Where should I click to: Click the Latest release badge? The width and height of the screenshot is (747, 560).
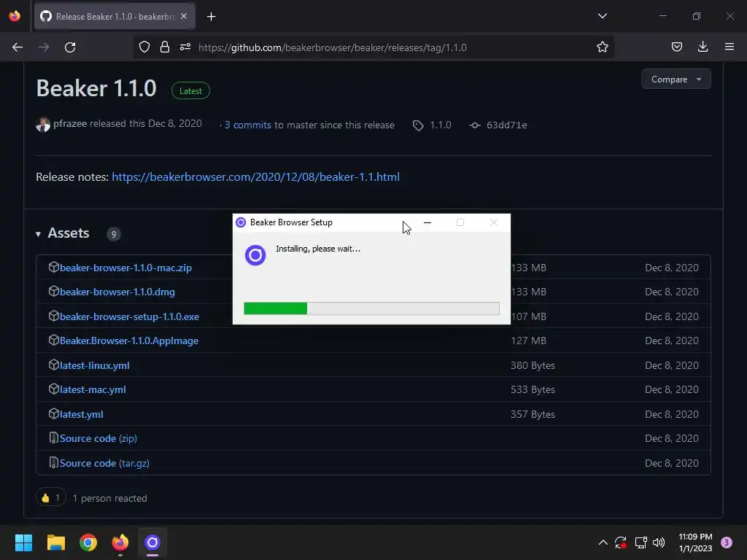[x=190, y=91]
